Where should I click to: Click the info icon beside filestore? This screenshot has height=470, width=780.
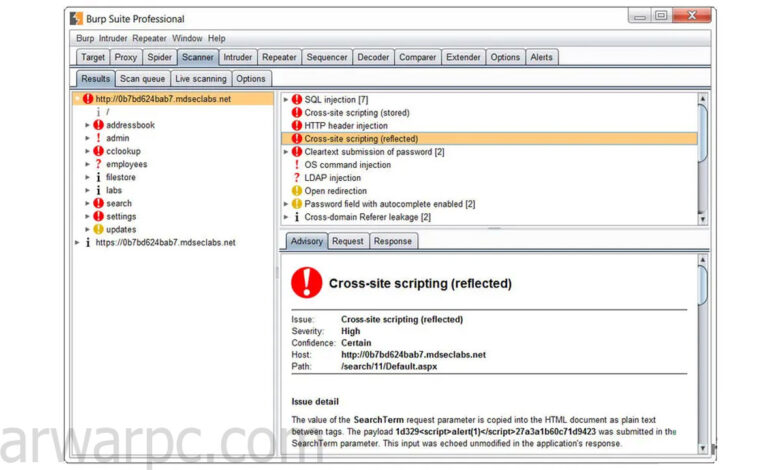point(98,177)
